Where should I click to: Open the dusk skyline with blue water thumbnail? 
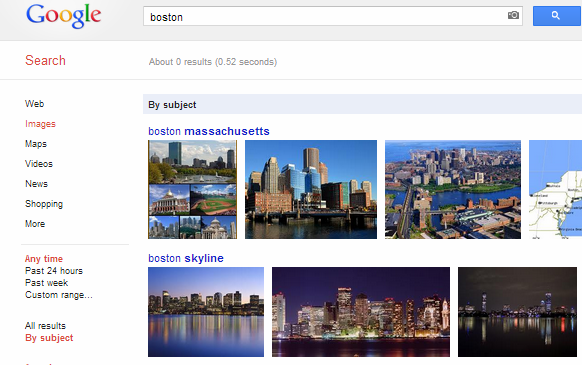206,312
